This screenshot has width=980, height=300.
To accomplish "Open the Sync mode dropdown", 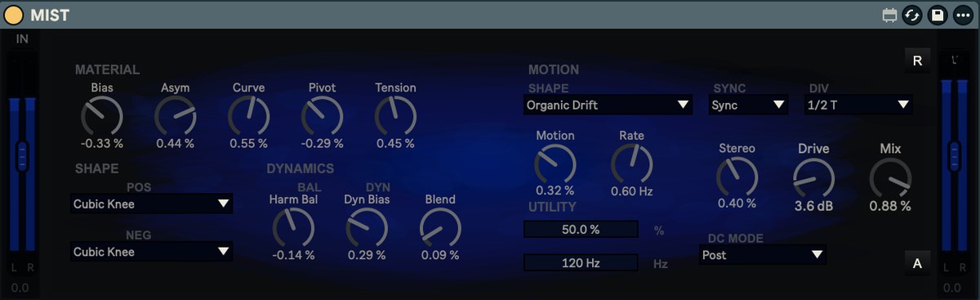I will click(x=748, y=105).
